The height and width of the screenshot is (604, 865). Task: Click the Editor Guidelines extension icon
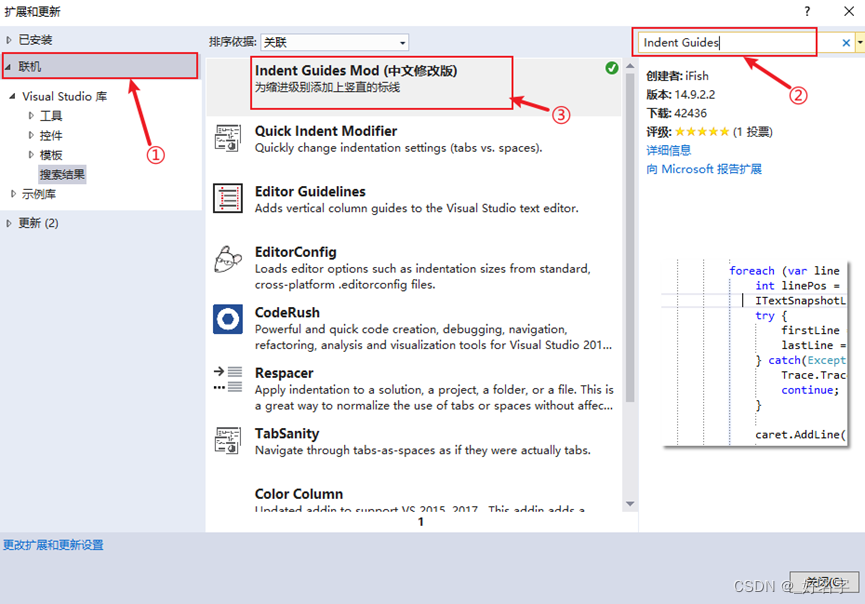coord(227,198)
